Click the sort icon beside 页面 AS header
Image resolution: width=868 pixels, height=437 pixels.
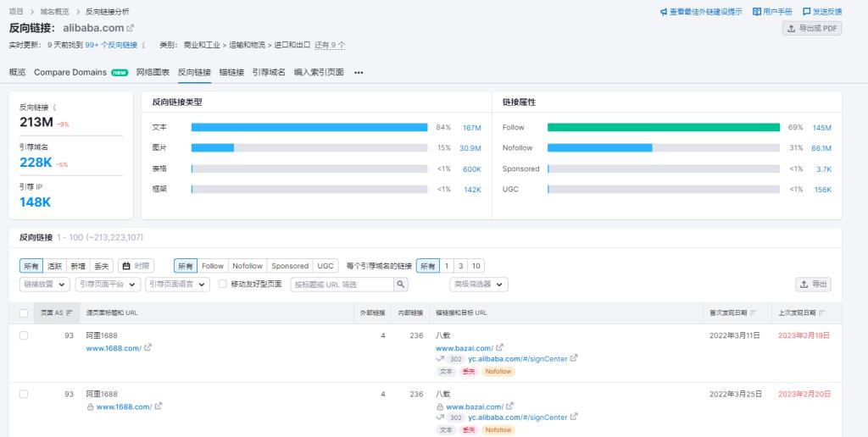70,313
